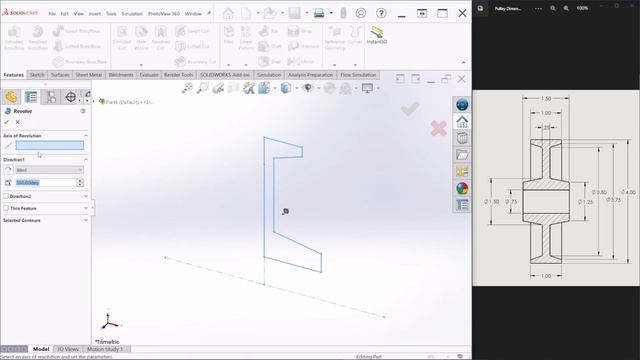Open the File menu
640x360 pixels.
click(52, 13)
